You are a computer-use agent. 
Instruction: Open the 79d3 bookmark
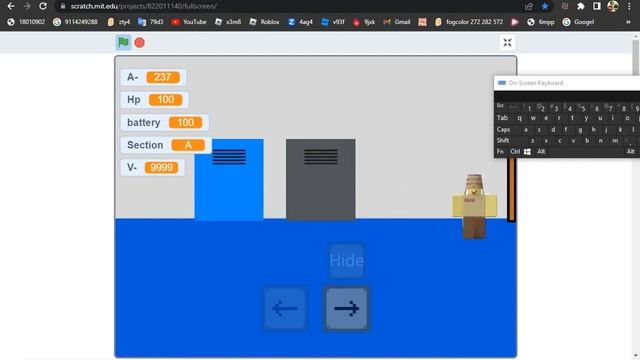point(151,22)
